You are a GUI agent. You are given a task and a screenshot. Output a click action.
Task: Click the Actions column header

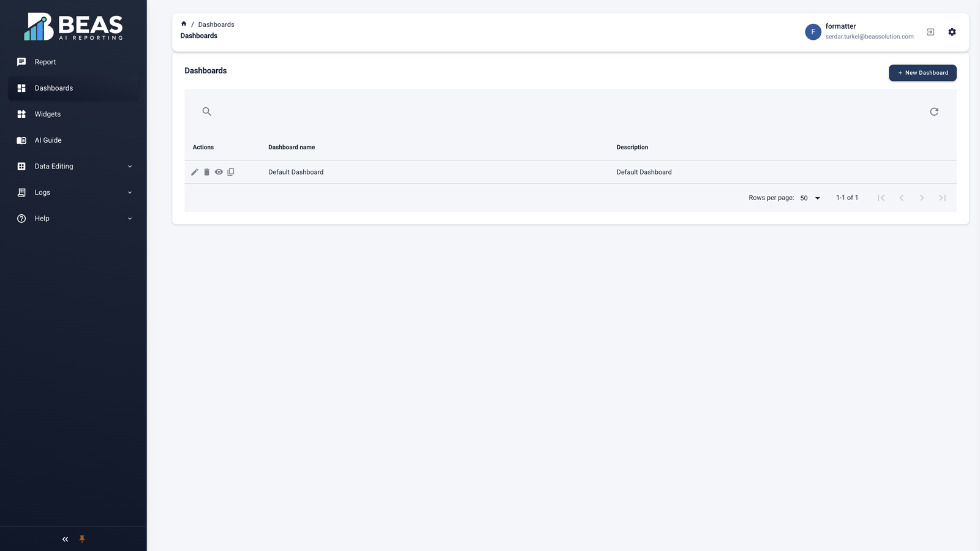203,148
